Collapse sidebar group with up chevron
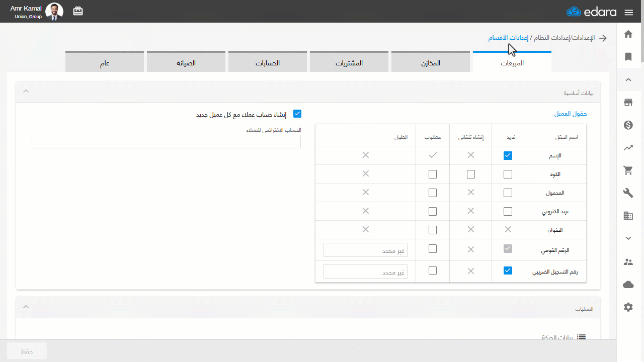 point(628,79)
